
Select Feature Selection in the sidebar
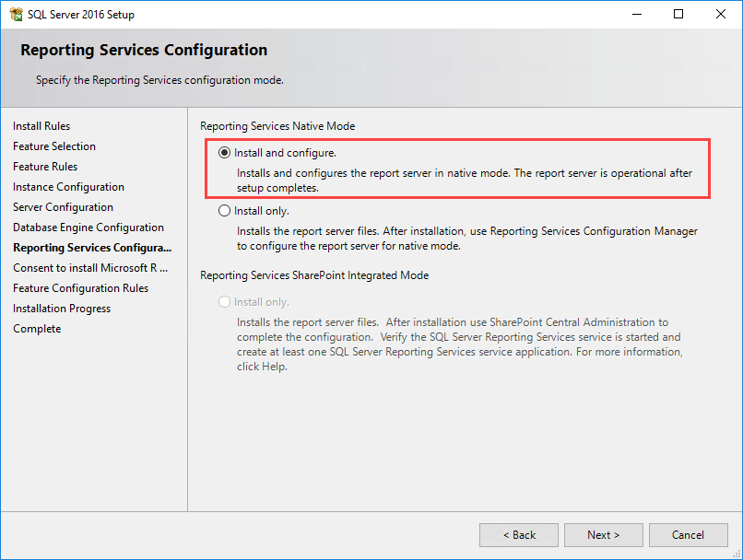coord(54,146)
